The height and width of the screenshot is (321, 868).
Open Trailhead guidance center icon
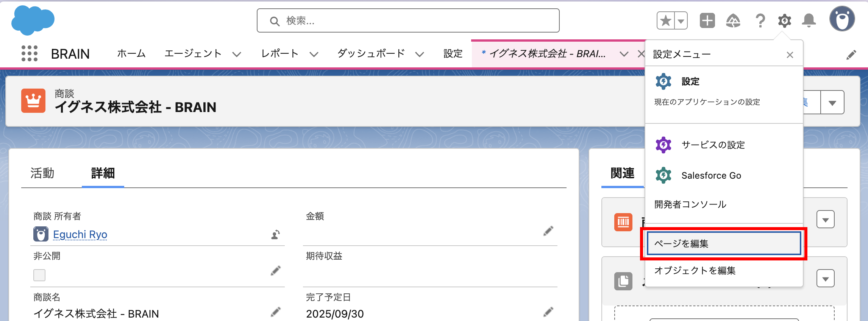(733, 20)
